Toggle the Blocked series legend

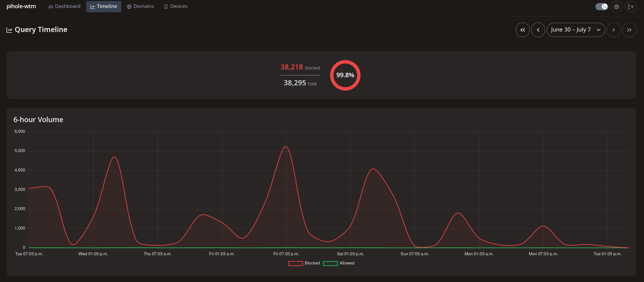point(304,263)
